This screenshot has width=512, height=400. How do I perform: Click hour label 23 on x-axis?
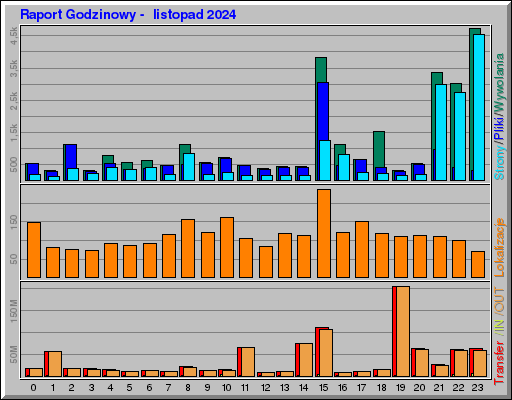click(x=477, y=388)
